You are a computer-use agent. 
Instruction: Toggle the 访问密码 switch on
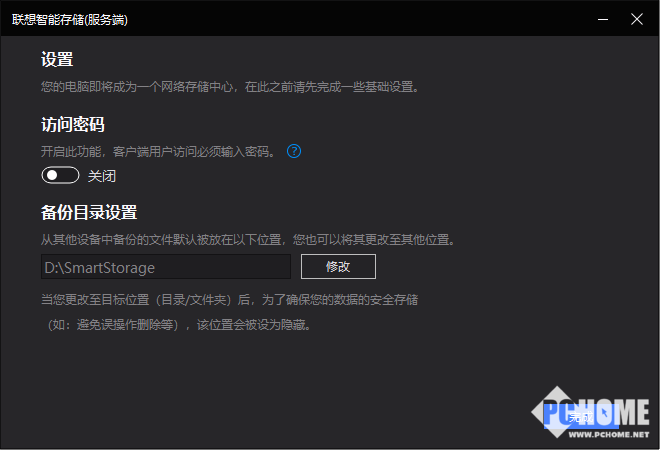click(x=60, y=175)
